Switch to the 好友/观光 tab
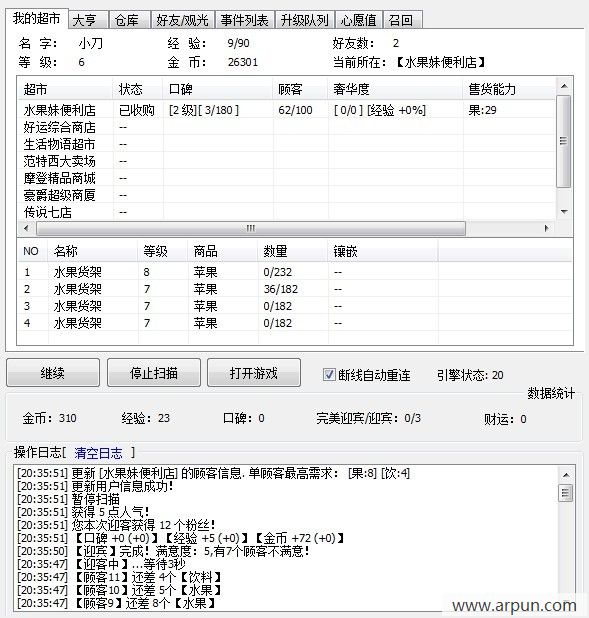Screen dimensions: 589x618 pos(183,20)
